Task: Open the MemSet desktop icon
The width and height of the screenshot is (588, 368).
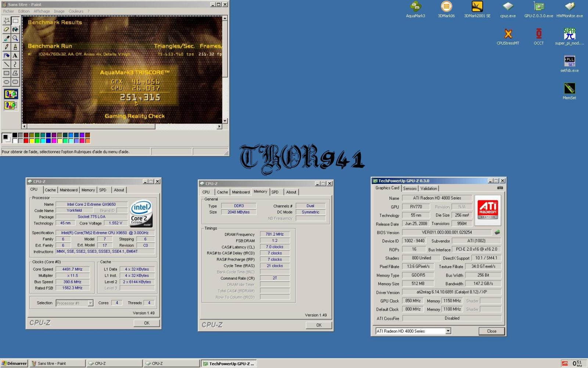Action: pos(569,91)
